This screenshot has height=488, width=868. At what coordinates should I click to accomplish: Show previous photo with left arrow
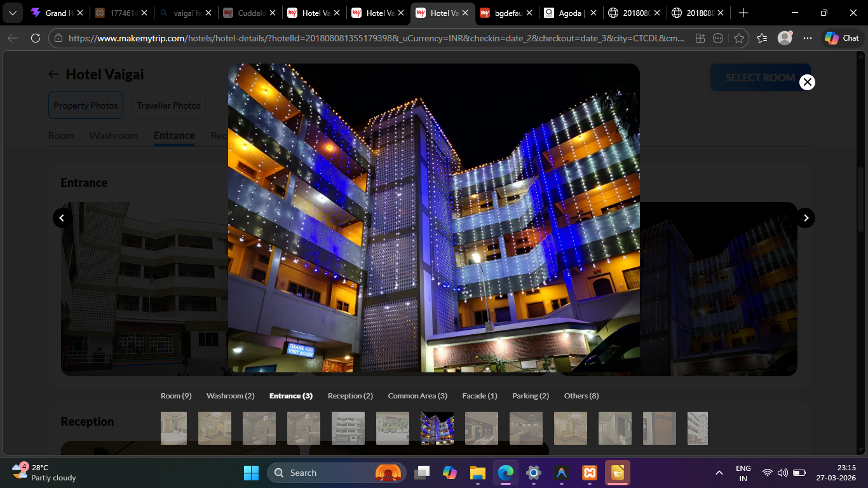(62, 218)
